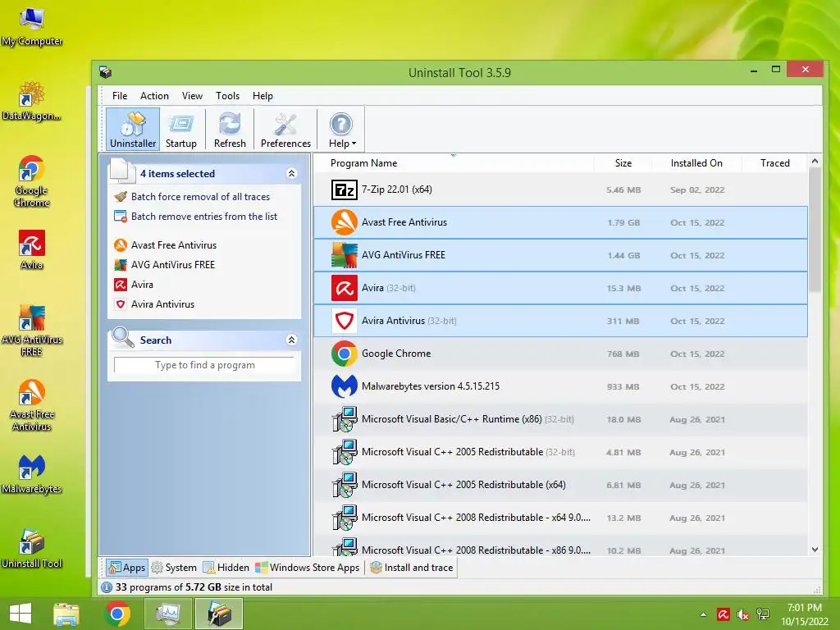
Task: Open the Startup toolbar icon
Action: pos(181,129)
